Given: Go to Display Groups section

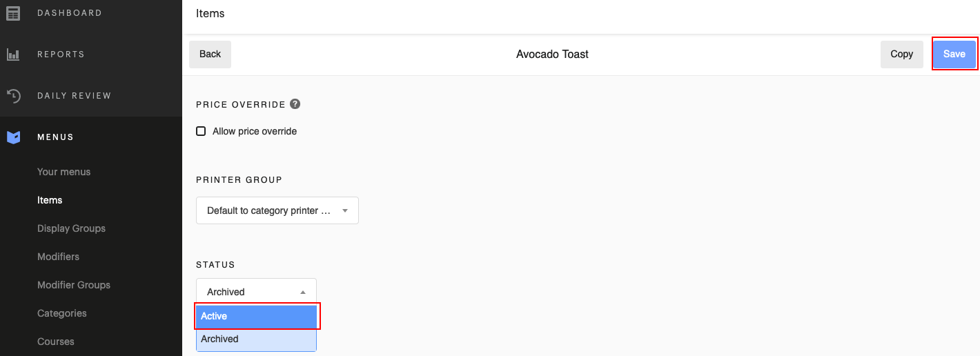Looking at the screenshot, I should [71, 228].
